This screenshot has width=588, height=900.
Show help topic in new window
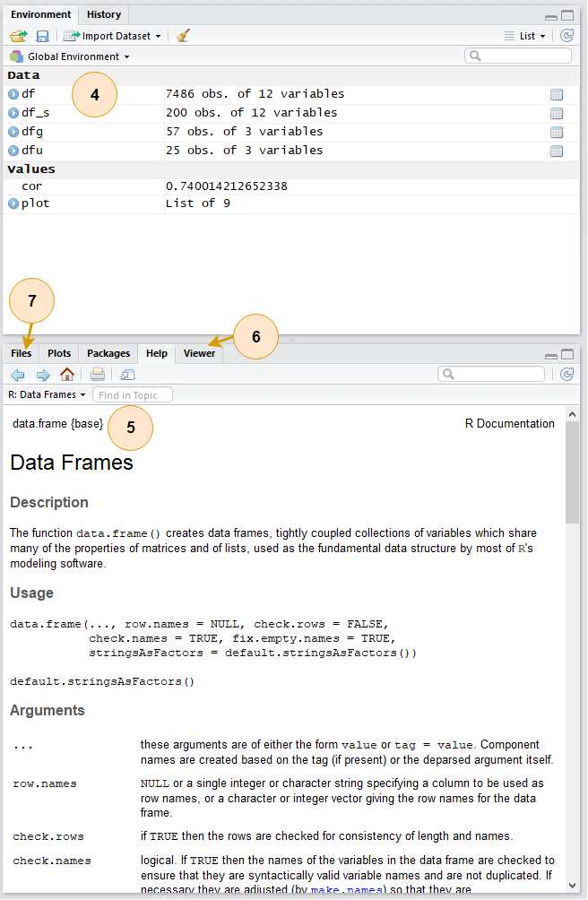[127, 375]
